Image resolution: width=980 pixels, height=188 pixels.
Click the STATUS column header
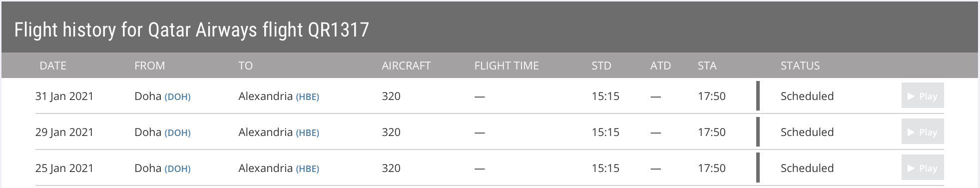[800, 65]
